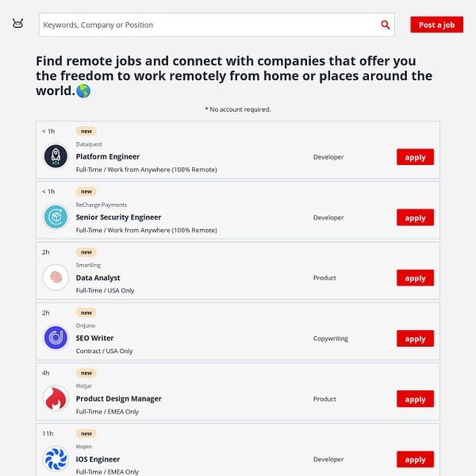Open the Hotjar flame logo
Image resolution: width=476 pixels, height=476 pixels.
[x=56, y=398]
